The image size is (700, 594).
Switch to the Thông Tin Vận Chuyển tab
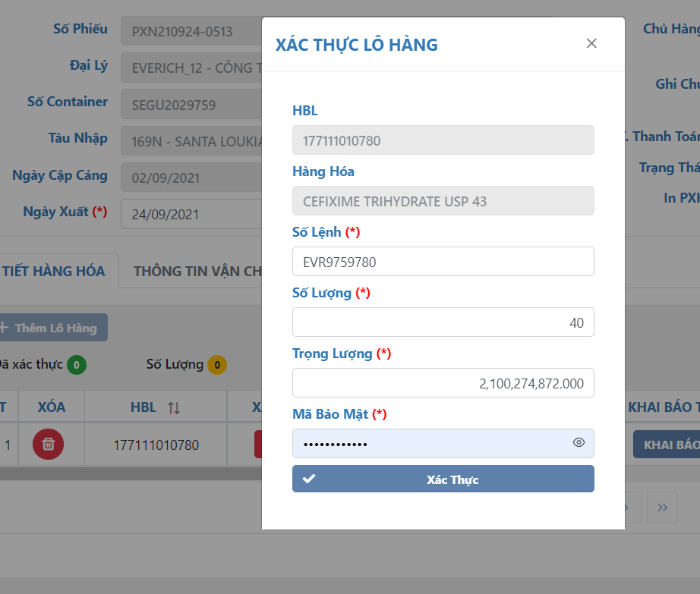click(197, 271)
